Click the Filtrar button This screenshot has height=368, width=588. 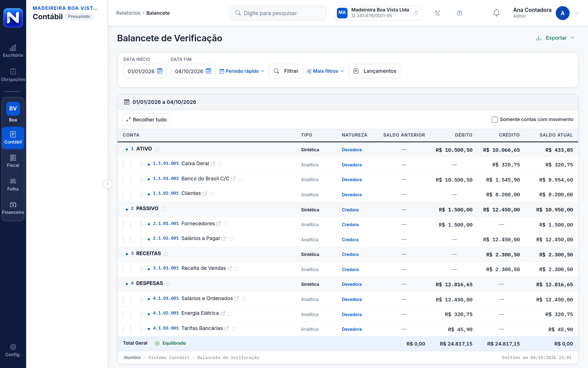[286, 71]
